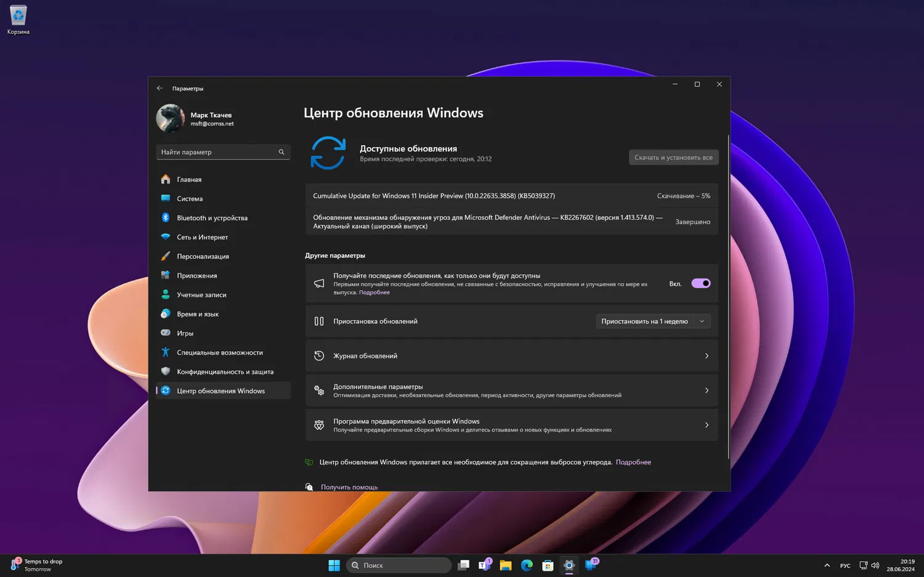The image size is (924, 577).
Task: Open Система via its monitor icon
Action: [166, 198]
